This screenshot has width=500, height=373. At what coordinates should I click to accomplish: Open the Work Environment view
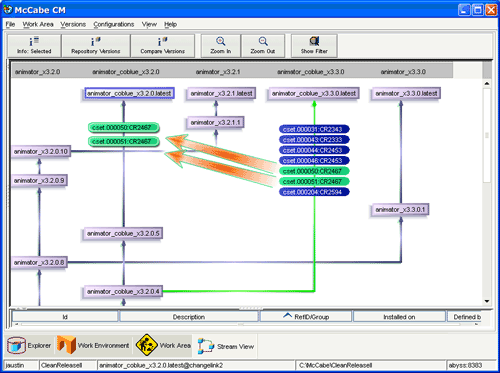tap(93, 345)
